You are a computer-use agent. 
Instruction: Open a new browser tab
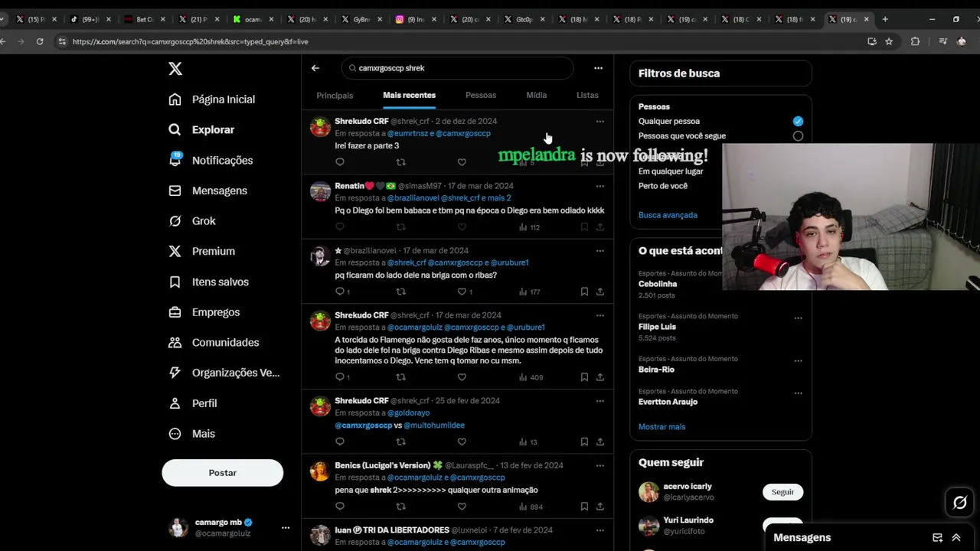pyautogui.click(x=885, y=19)
